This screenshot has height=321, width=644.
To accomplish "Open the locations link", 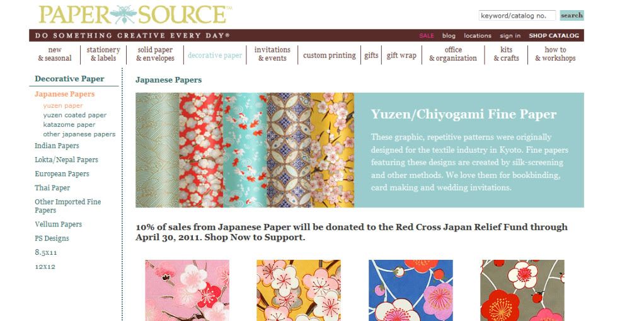I will click(x=477, y=36).
